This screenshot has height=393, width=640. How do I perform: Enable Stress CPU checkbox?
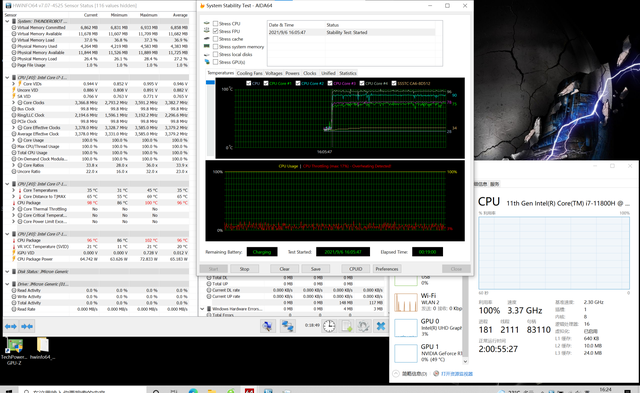point(216,24)
